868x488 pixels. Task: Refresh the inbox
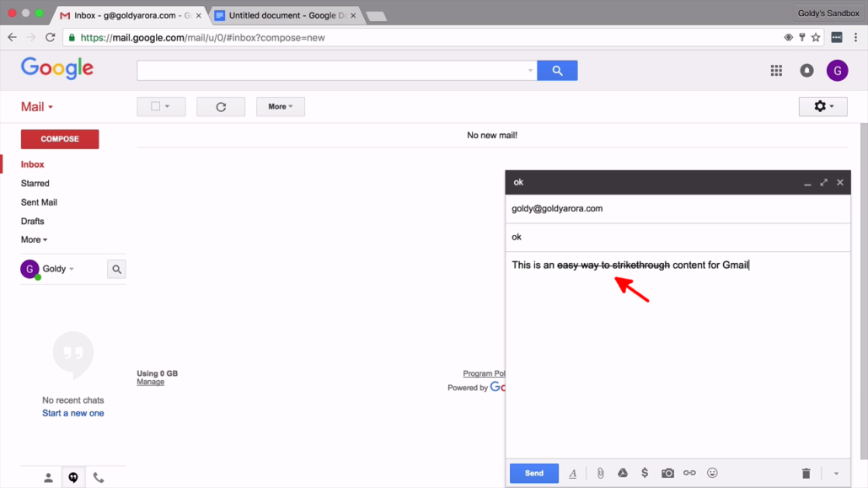[221, 106]
